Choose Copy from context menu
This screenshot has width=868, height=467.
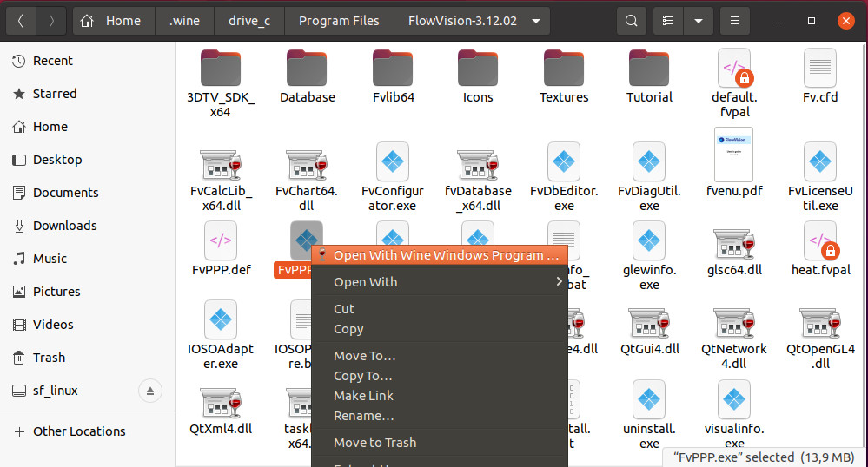pos(440,329)
